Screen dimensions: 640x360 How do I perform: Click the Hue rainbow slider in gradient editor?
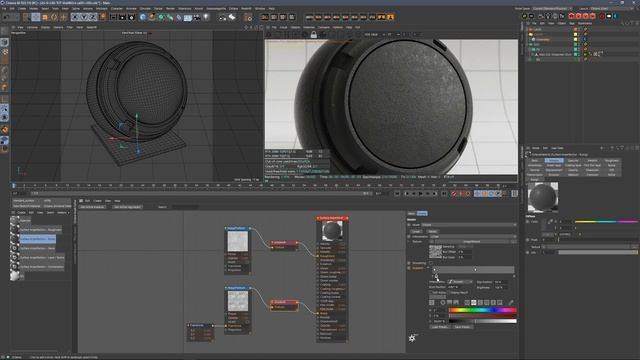point(482,310)
